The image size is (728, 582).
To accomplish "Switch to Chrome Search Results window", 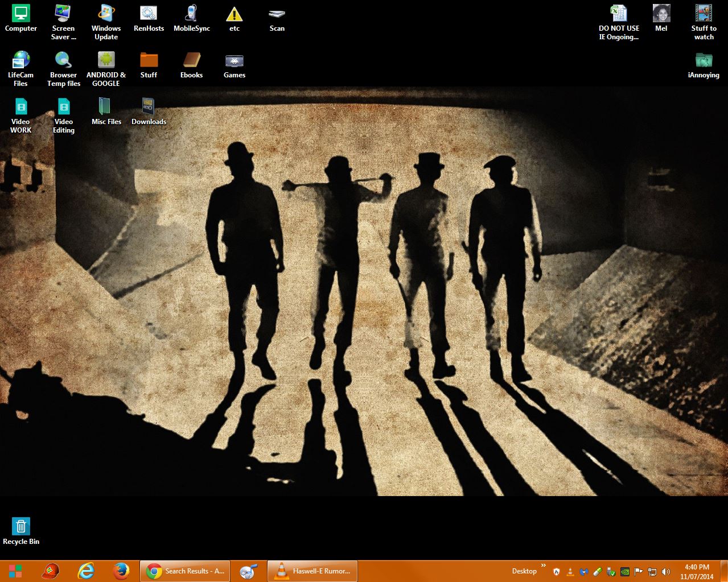I will coord(185,571).
